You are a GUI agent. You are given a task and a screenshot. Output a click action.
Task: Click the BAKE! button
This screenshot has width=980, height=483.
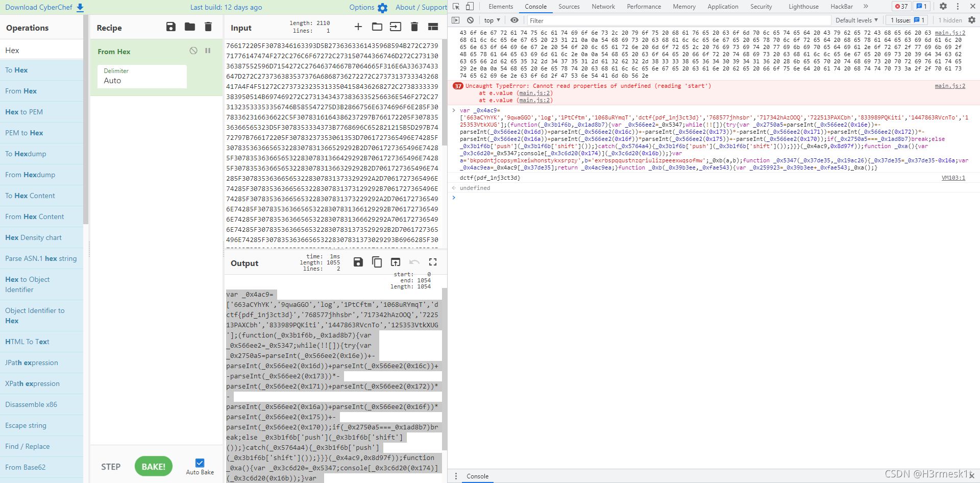click(x=154, y=467)
